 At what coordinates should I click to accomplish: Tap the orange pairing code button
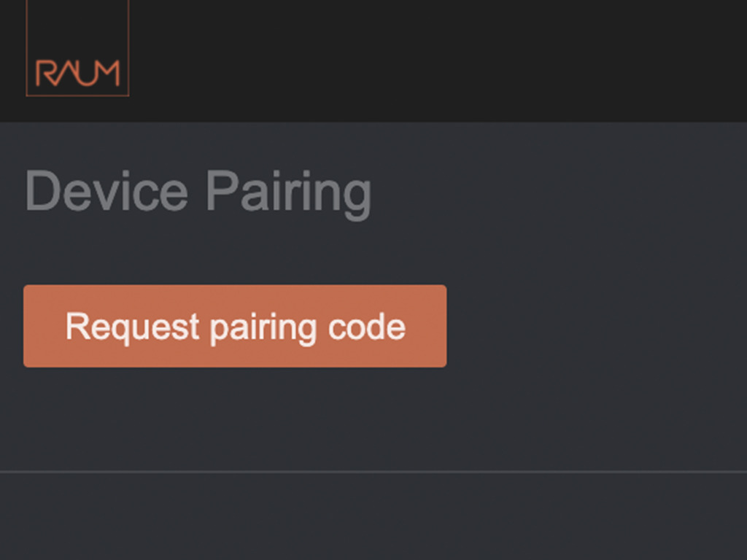click(235, 326)
